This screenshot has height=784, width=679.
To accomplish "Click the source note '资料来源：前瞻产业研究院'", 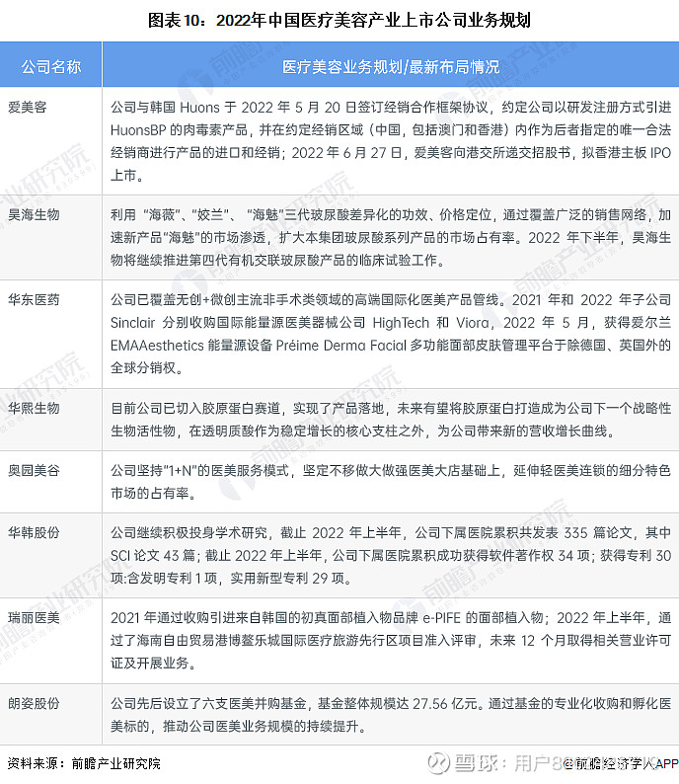I will coord(84,763).
